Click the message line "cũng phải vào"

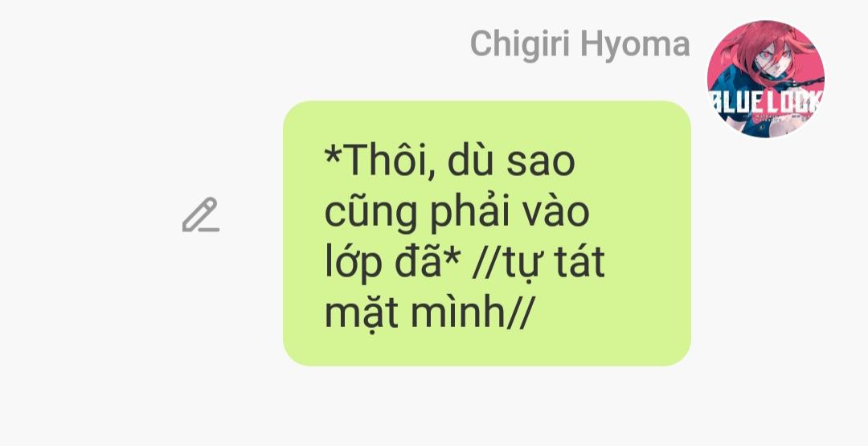(x=457, y=212)
